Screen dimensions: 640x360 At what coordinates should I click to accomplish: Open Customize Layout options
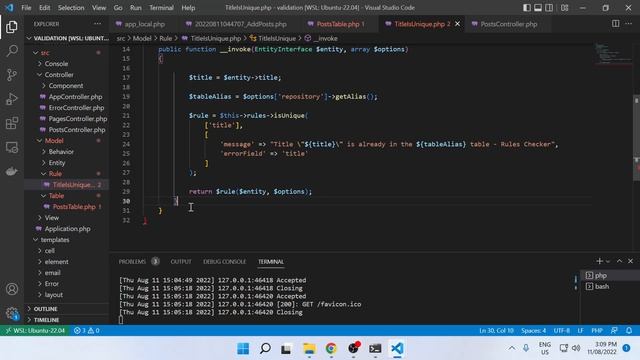pyautogui.click(x=564, y=8)
